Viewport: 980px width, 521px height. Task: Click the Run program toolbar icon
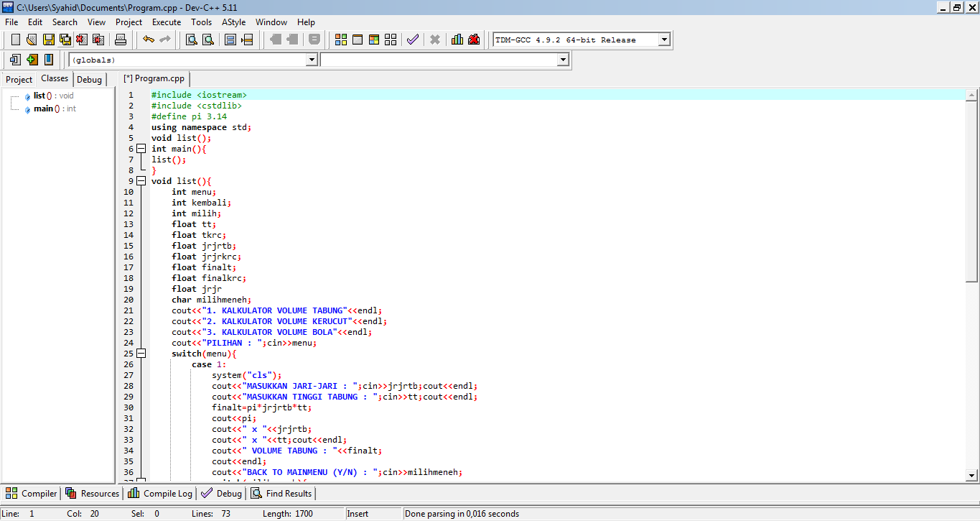tap(358, 40)
